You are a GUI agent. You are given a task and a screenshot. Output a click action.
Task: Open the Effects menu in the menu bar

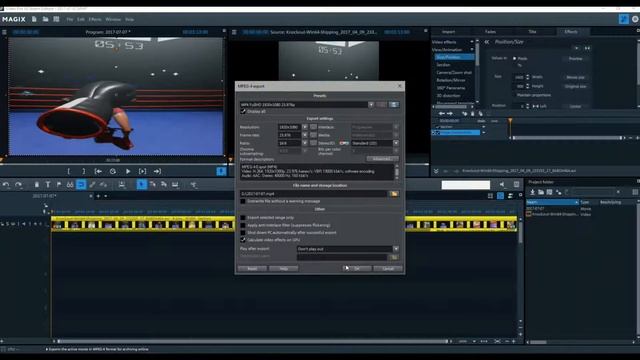pyautogui.click(x=95, y=19)
